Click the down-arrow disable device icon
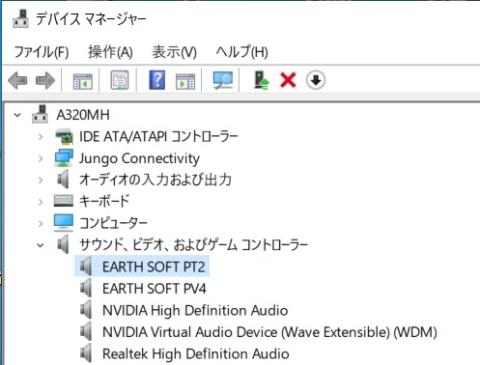480x365 pixels. pos(316,80)
